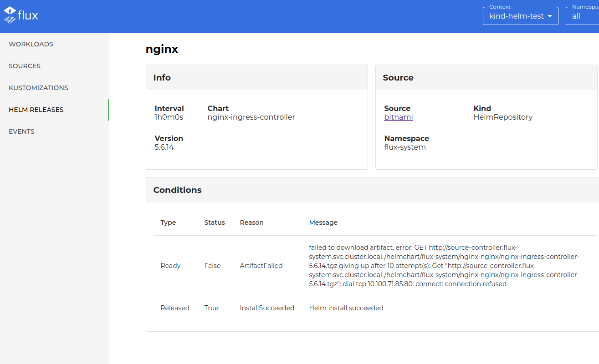Select the flux-system namespace value
The height and width of the screenshot is (364, 599).
tap(405, 147)
